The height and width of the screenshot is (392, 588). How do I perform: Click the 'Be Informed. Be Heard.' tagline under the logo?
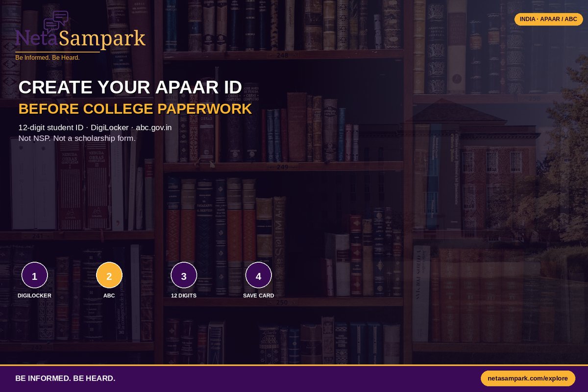point(48,58)
